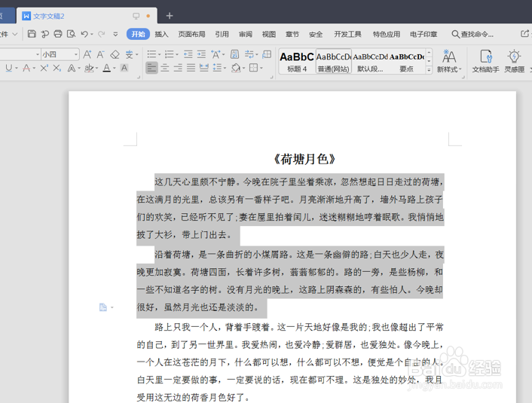Increase paragraph indent
532x403 pixels.
(x=201, y=54)
